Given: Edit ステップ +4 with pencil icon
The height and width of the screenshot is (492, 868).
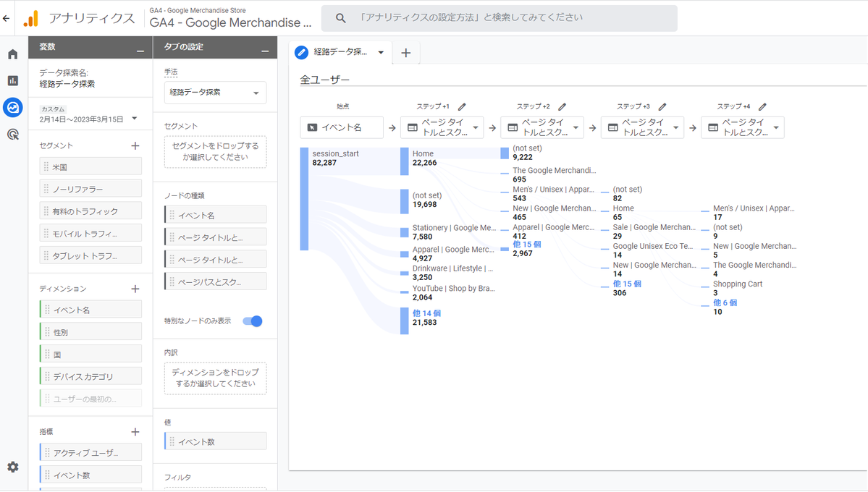Looking at the screenshot, I should pyautogui.click(x=762, y=106).
